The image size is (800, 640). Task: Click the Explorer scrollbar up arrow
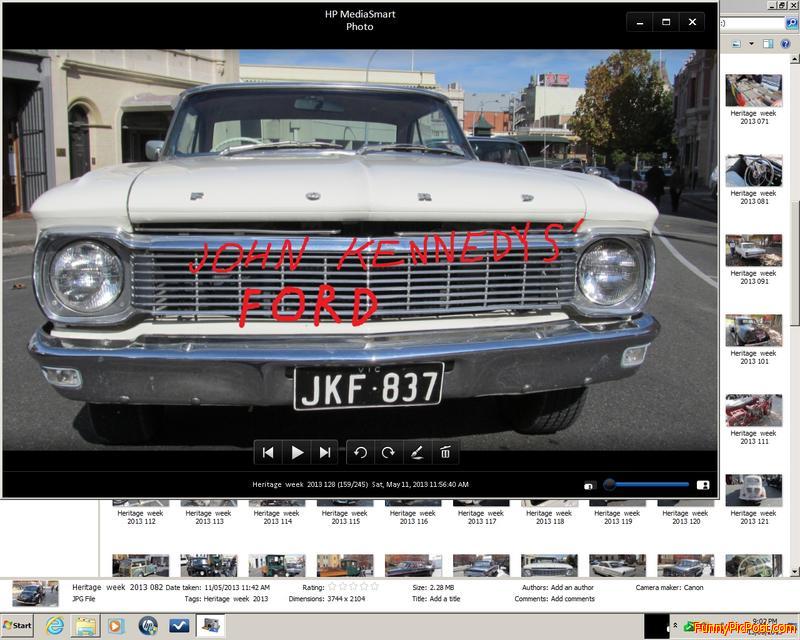(794, 59)
